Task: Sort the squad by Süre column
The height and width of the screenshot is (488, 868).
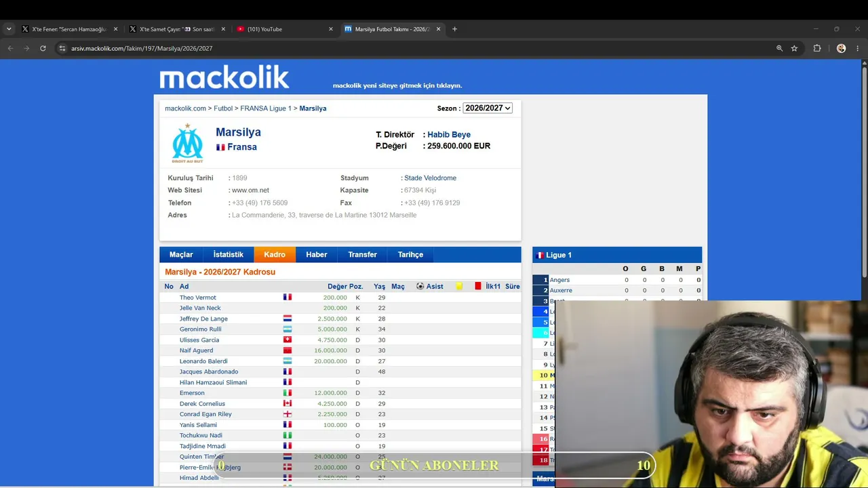Action: 513,287
